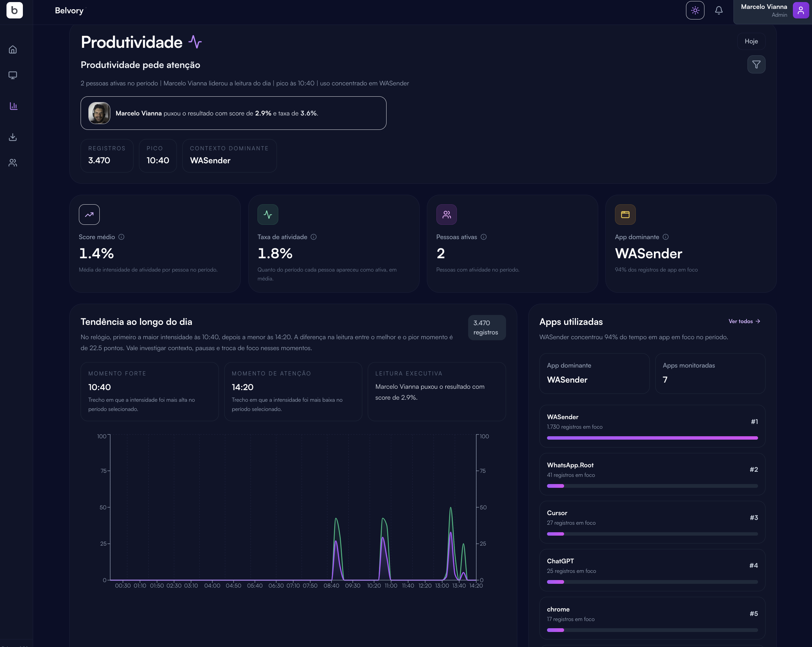Open the Hoje period selector
The height and width of the screenshot is (647, 812).
(x=751, y=41)
